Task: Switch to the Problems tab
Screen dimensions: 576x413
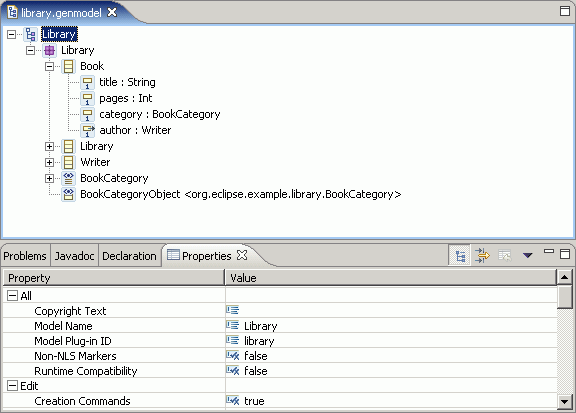Action: click(25, 256)
